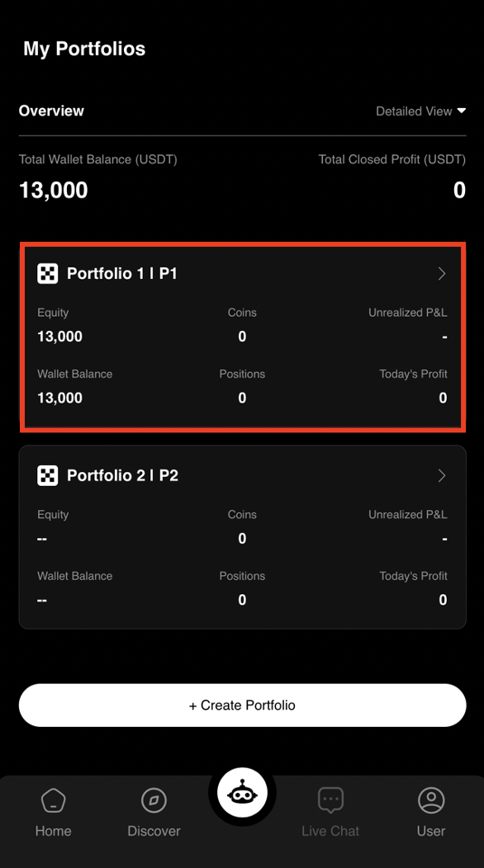Click the Overview section label
This screenshot has width=484, height=868.
[x=51, y=111]
